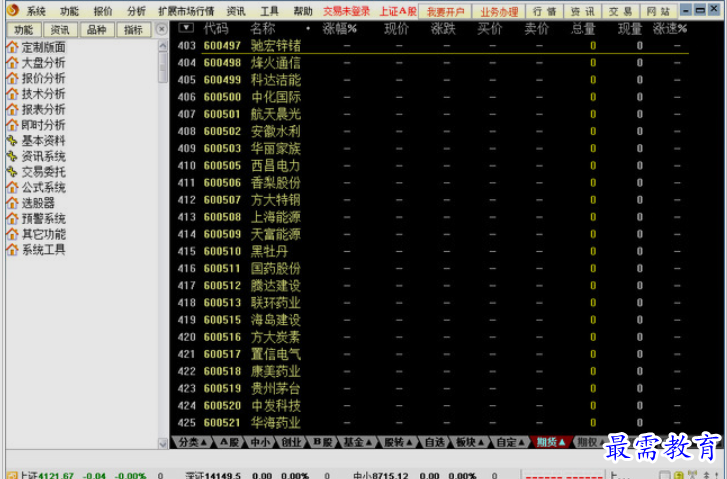Screen dimensions: 727x479
Task: Click the link icon beside 交易委托
Action: pos(12,172)
